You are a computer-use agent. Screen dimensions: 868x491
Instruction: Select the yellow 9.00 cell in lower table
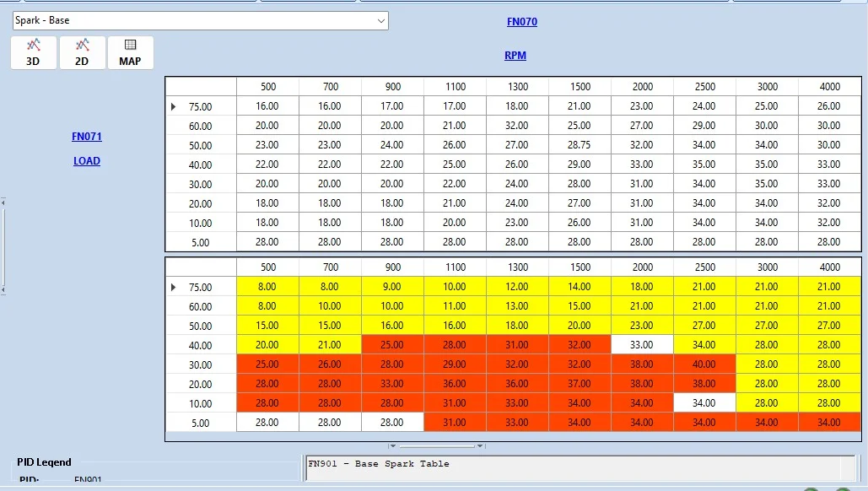click(392, 287)
